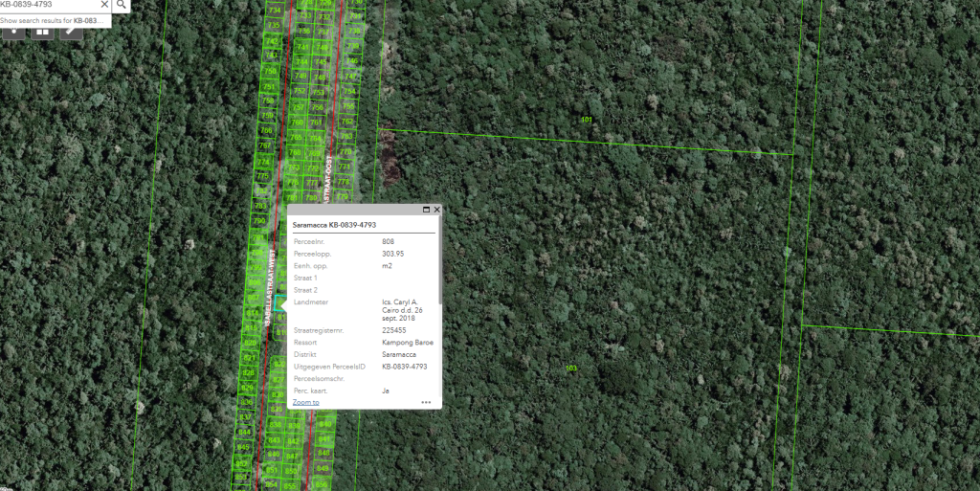The height and width of the screenshot is (491, 980).
Task: Click 'Zoom to' link in popup
Action: [x=305, y=403]
